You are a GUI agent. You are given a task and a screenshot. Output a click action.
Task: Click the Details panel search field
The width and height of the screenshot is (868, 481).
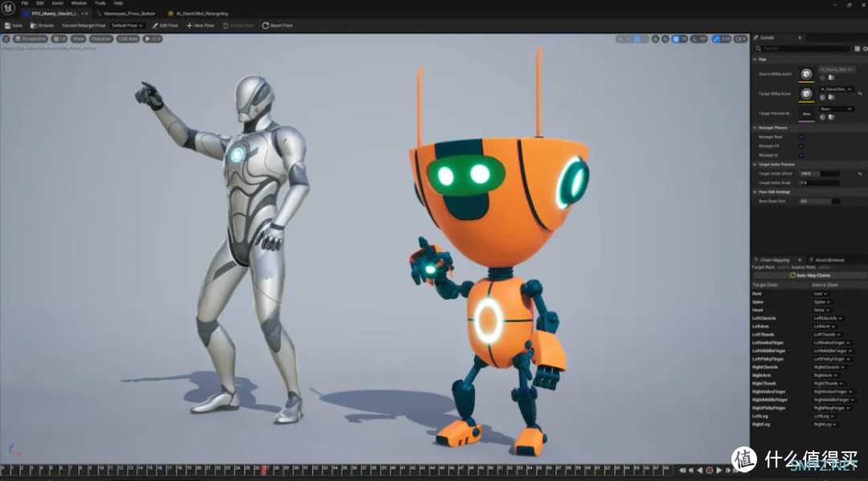803,49
